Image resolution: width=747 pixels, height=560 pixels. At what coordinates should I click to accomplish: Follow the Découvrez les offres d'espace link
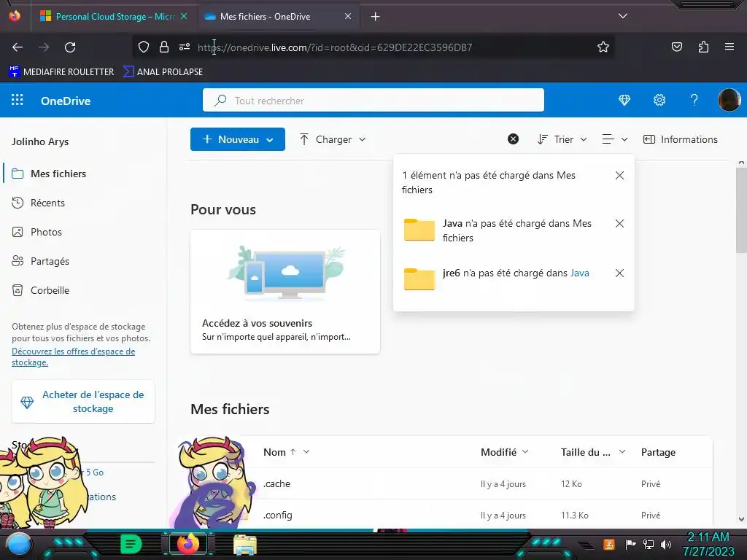tap(74, 357)
